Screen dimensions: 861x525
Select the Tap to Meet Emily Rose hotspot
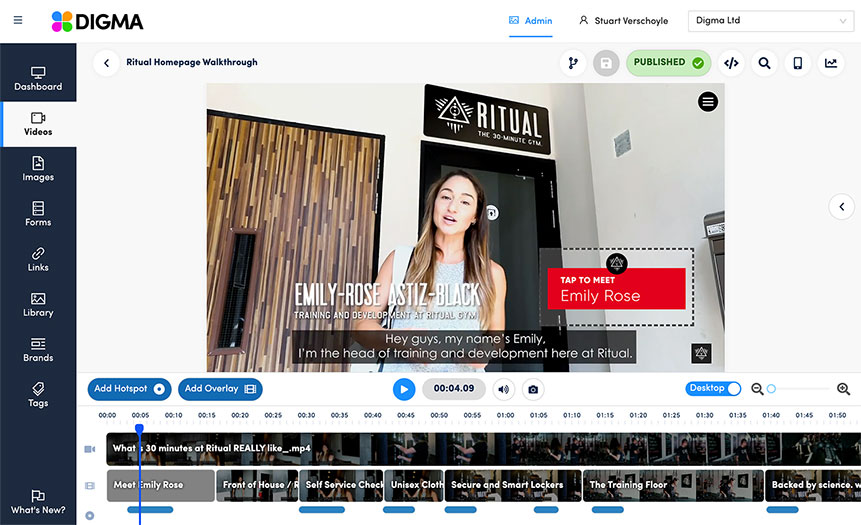pyautogui.click(x=617, y=288)
